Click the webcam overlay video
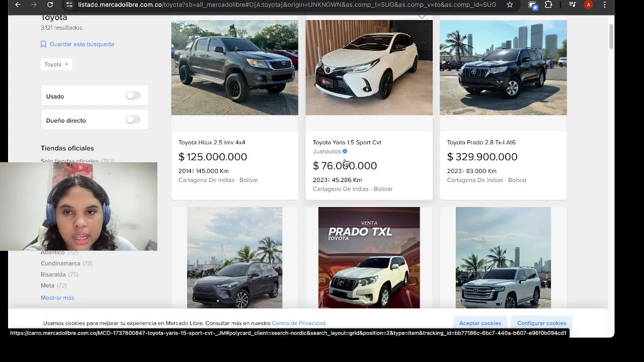Screen dimensions: 644x362 click(x=78, y=207)
